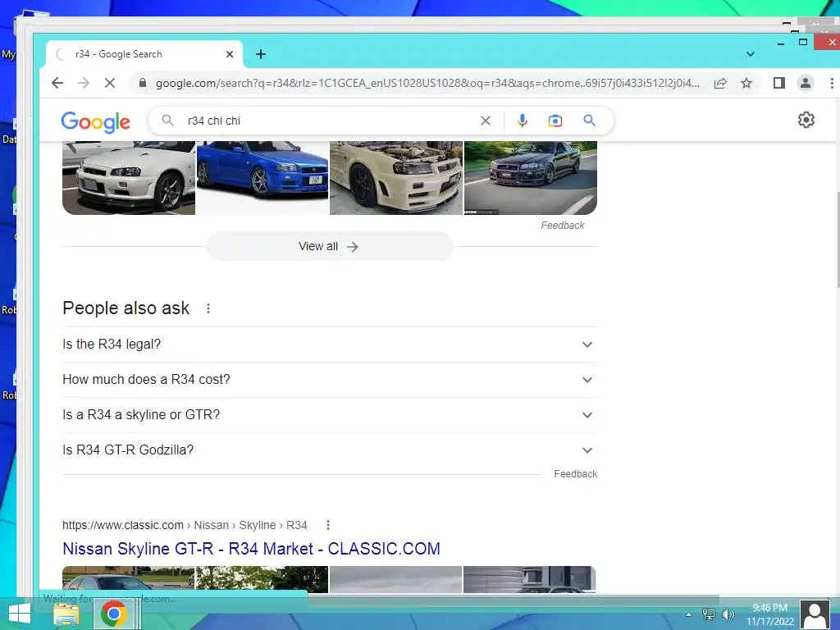
Task: Select the r34 - Google Search tab
Action: (144, 54)
